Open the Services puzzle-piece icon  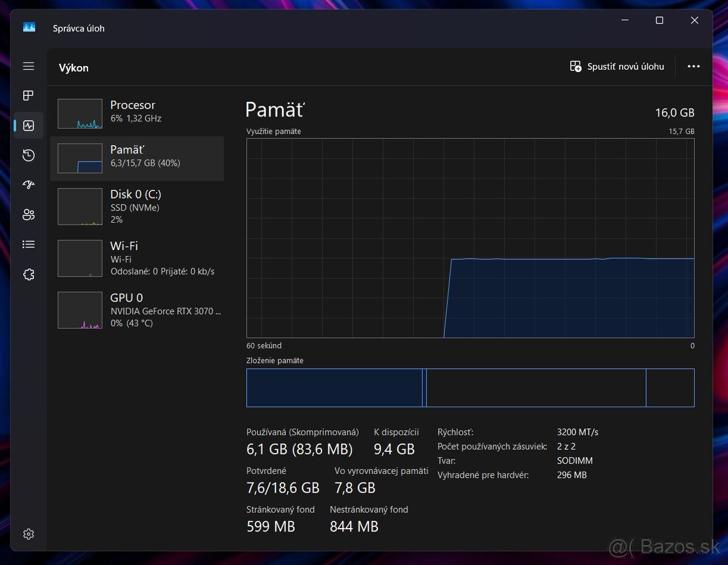pos(29,274)
